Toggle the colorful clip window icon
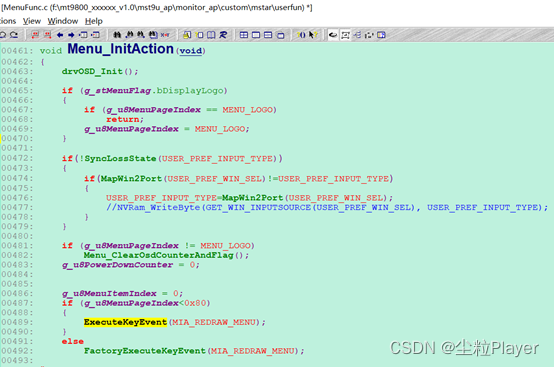The height and width of the screenshot is (367, 554). [381, 35]
